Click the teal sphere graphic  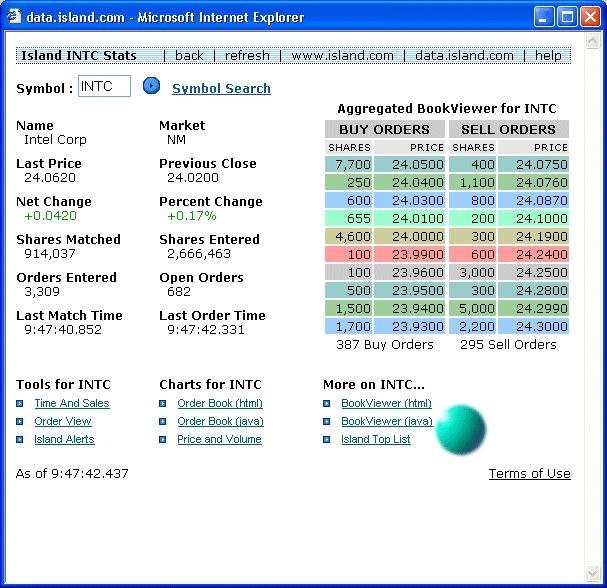(x=460, y=429)
